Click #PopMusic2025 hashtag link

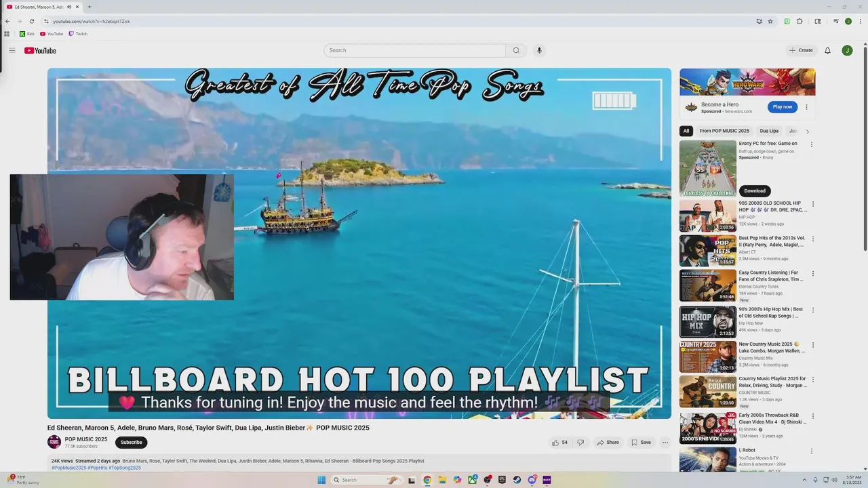point(68,468)
